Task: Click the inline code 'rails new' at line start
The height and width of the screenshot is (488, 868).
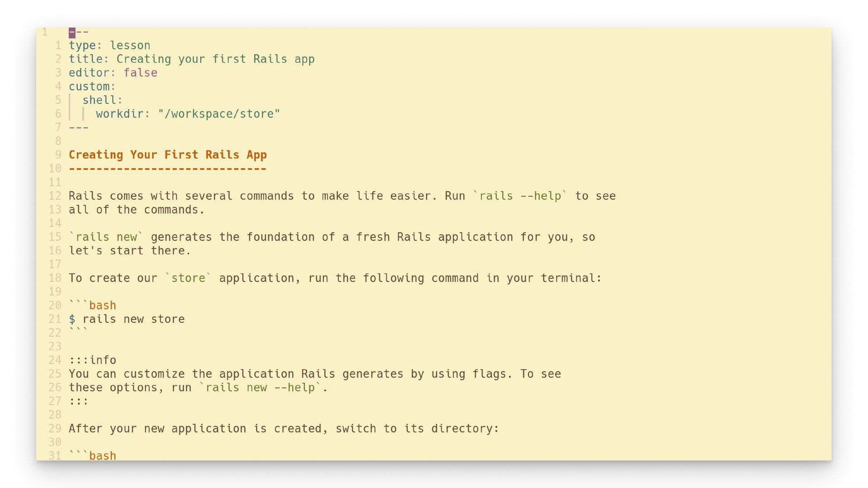Action: [x=106, y=237]
